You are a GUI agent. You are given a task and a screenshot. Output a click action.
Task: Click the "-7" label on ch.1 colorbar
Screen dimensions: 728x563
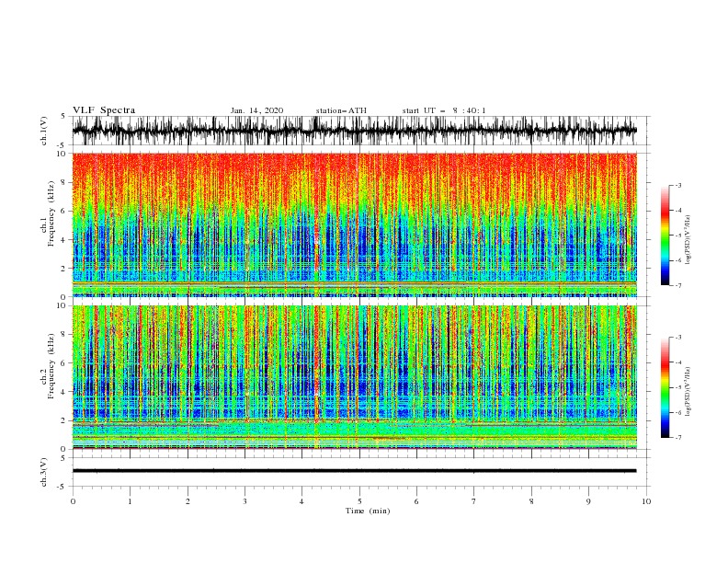pos(678,285)
